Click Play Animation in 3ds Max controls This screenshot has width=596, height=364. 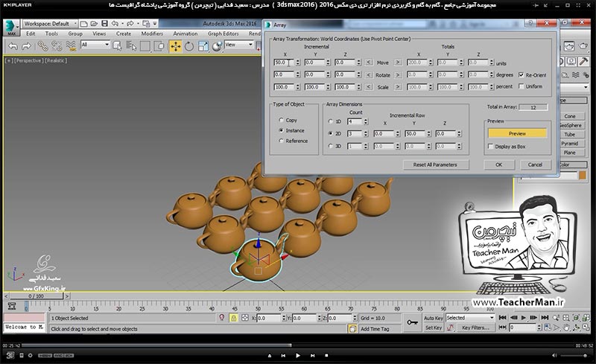[524, 317]
